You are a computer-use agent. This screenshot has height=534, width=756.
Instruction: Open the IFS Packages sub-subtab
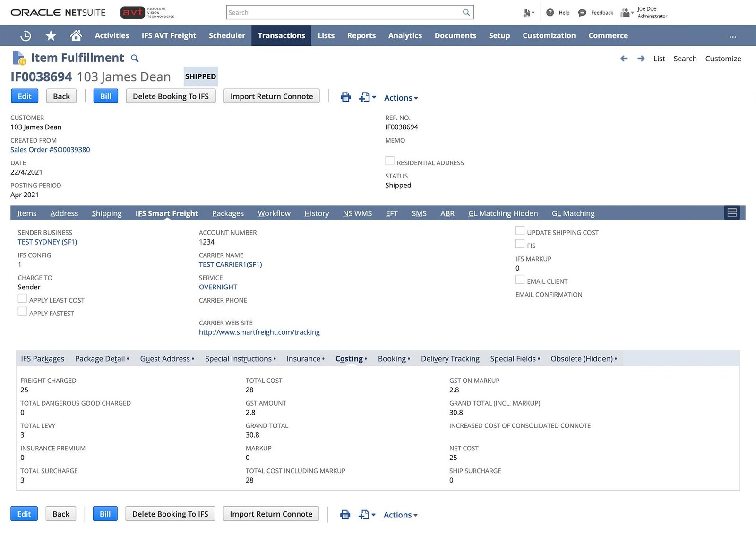pyautogui.click(x=43, y=359)
